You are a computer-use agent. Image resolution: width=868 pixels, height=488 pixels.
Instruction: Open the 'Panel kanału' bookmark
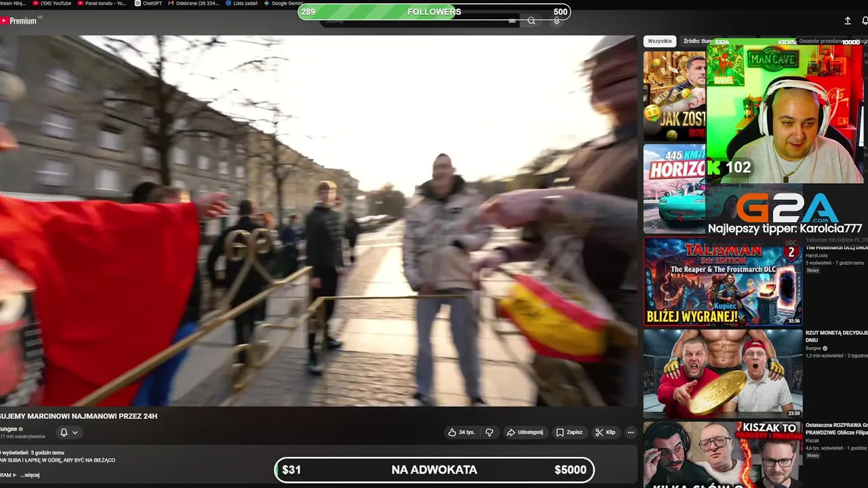point(102,3)
